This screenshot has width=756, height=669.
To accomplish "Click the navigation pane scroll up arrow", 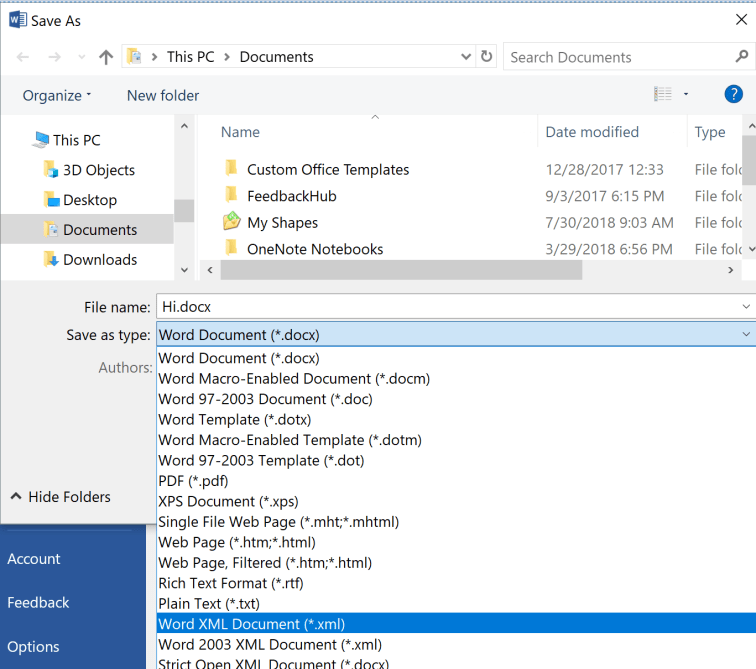I will coord(184,126).
